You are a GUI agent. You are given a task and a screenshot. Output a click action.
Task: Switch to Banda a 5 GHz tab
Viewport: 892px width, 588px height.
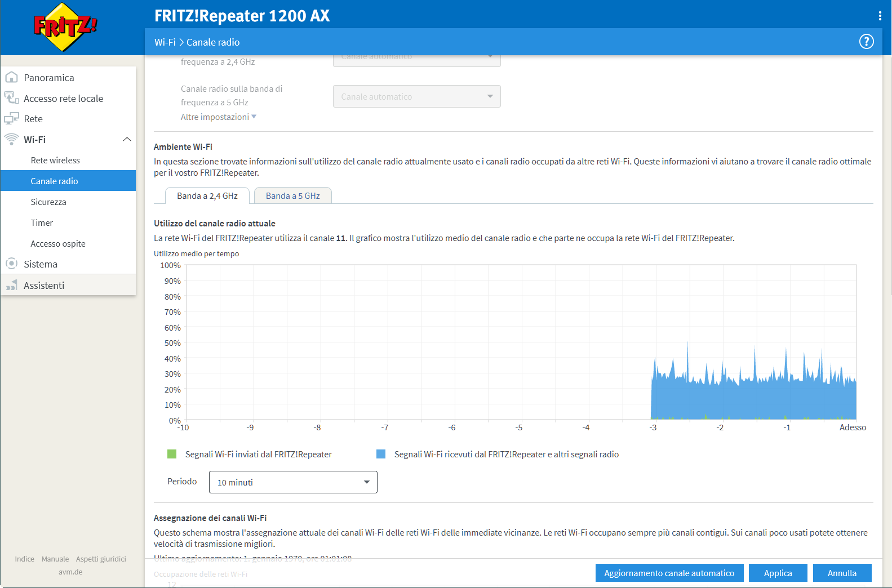[x=292, y=196]
